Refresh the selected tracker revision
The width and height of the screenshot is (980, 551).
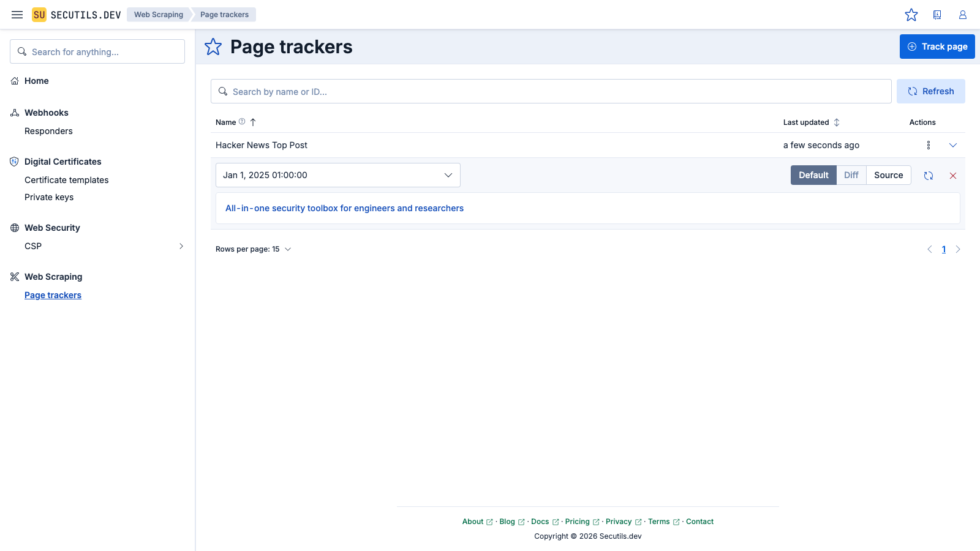[x=929, y=175]
